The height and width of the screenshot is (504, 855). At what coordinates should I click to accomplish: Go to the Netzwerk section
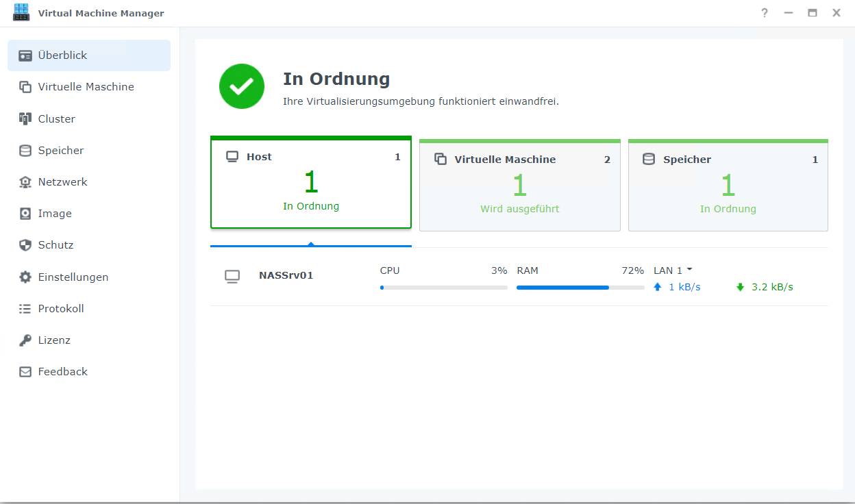64,181
